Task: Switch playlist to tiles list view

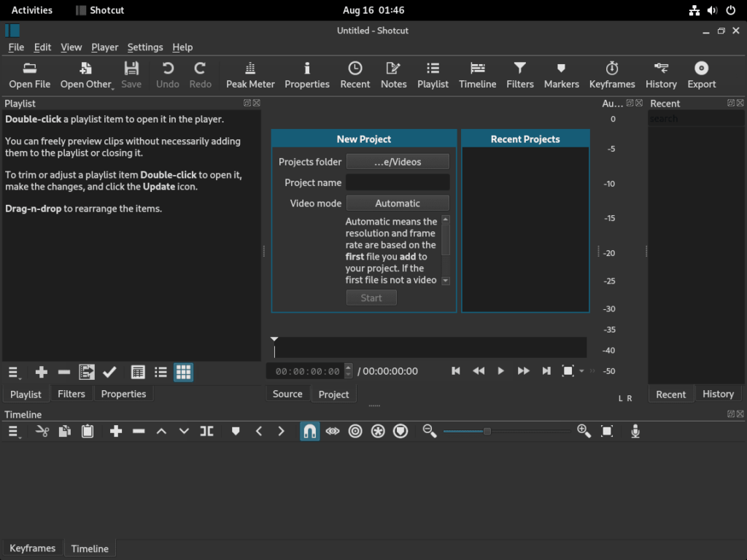Action: click(x=160, y=373)
